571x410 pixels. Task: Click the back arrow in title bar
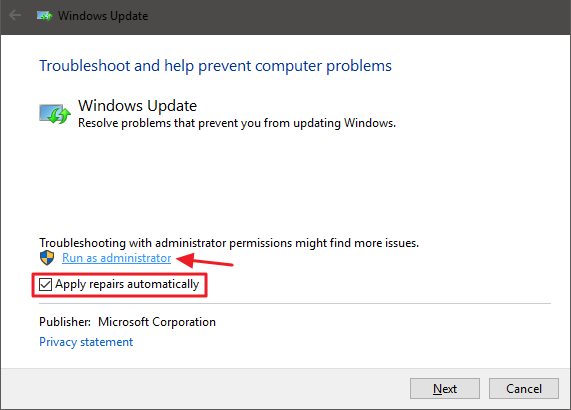[x=15, y=15]
